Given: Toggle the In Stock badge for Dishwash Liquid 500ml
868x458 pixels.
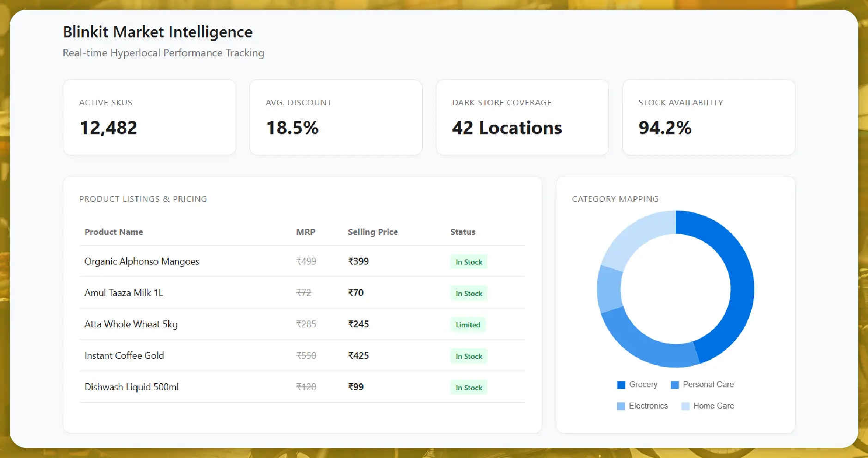Looking at the screenshot, I should [468, 387].
